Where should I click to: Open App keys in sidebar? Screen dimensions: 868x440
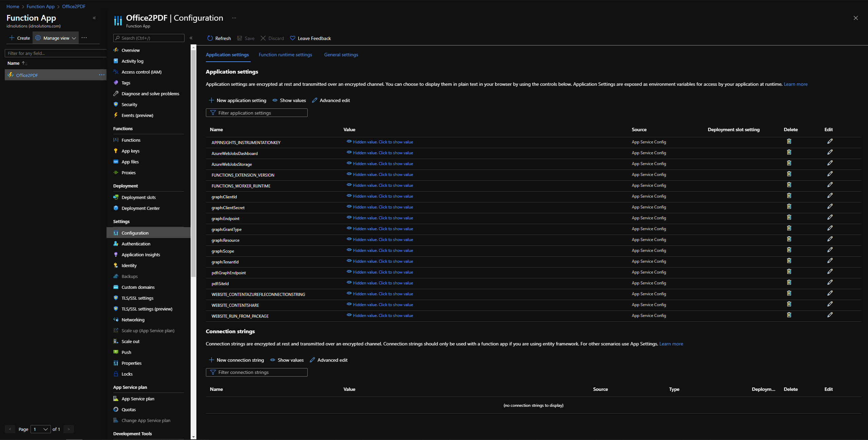(131, 151)
